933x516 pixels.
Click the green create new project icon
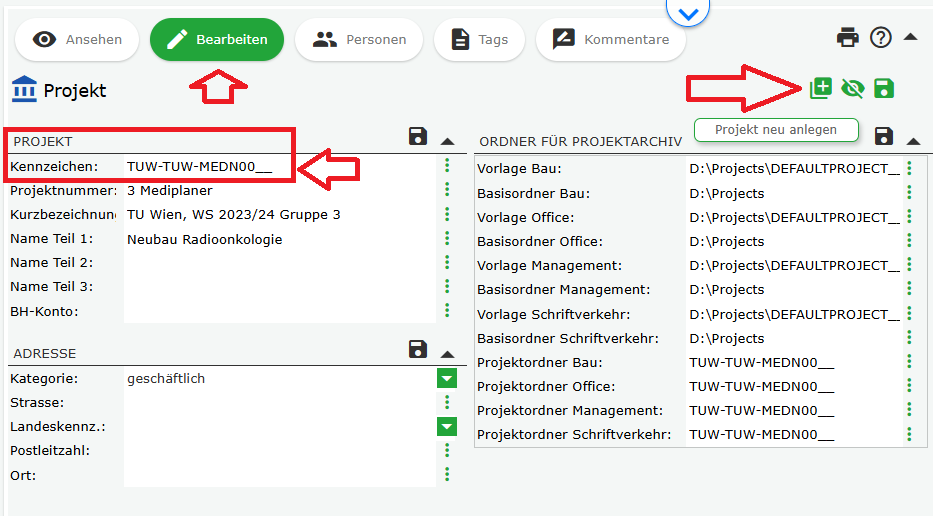820,88
